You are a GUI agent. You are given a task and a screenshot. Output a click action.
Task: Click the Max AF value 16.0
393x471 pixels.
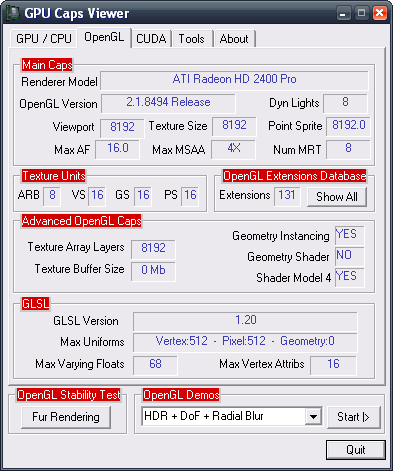point(117,149)
